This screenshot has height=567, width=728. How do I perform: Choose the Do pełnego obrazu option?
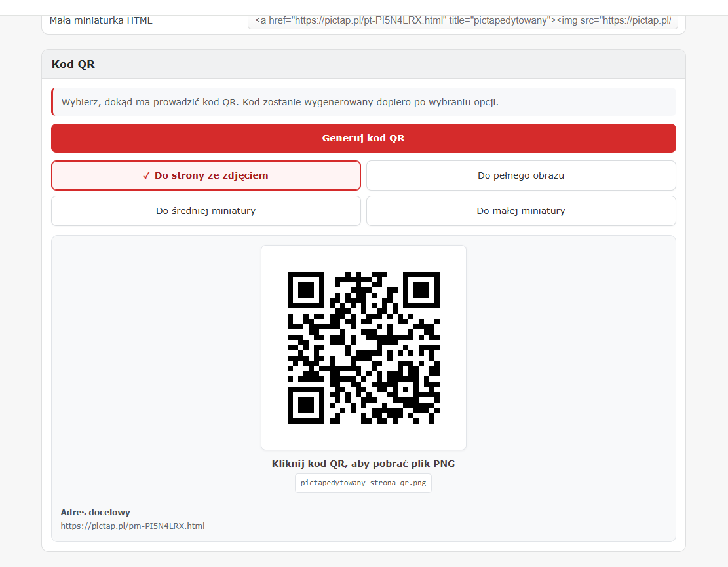click(x=521, y=175)
